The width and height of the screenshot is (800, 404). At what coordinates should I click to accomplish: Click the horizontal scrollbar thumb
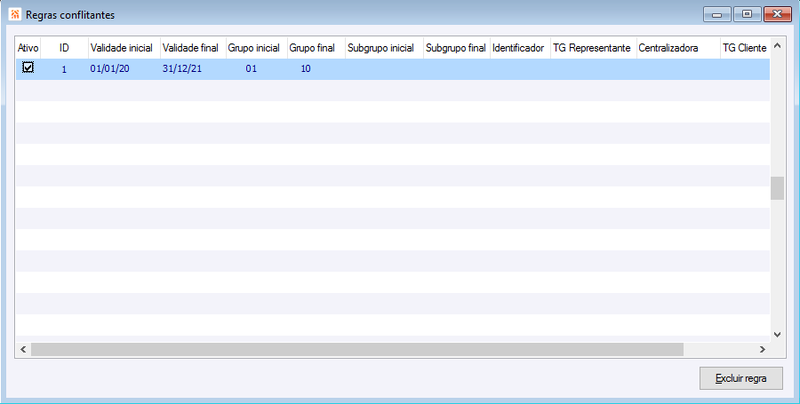[x=357, y=349]
